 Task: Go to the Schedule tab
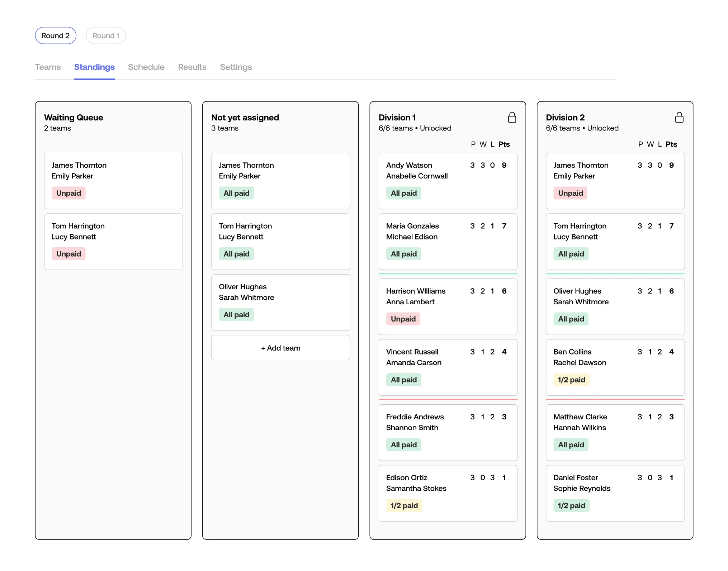(x=146, y=67)
